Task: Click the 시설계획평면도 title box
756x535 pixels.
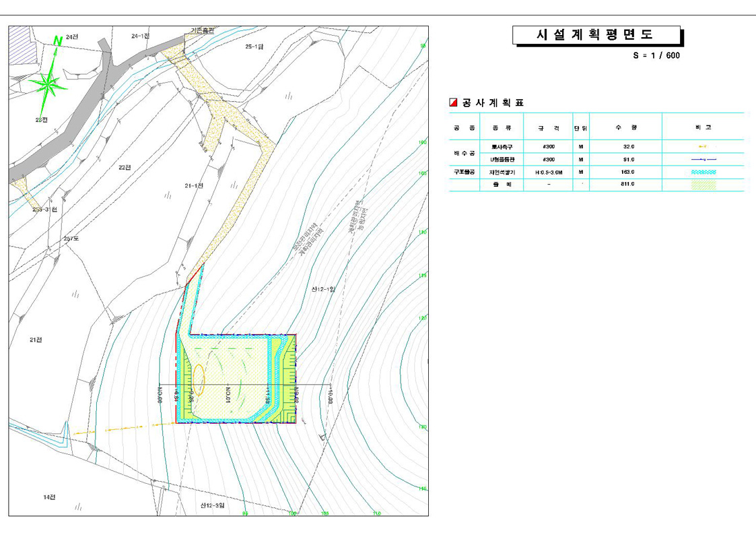Action: 595,35
